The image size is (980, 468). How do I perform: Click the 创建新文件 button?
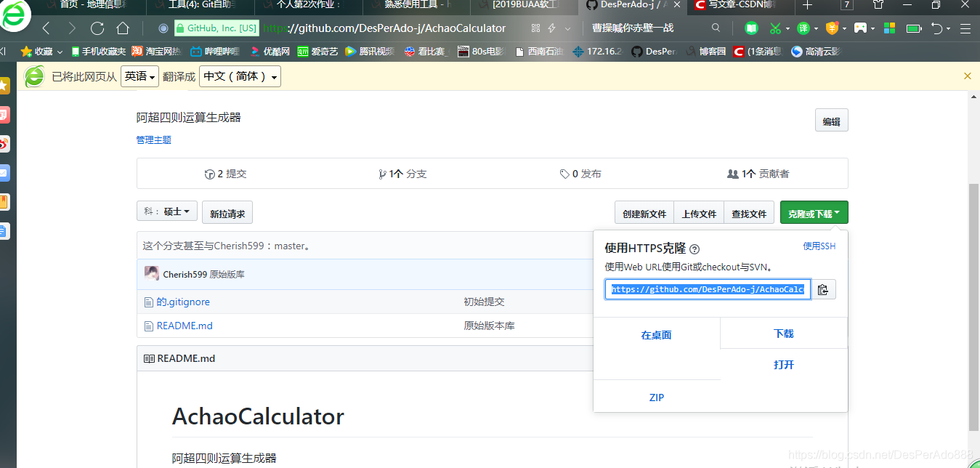[644, 213]
